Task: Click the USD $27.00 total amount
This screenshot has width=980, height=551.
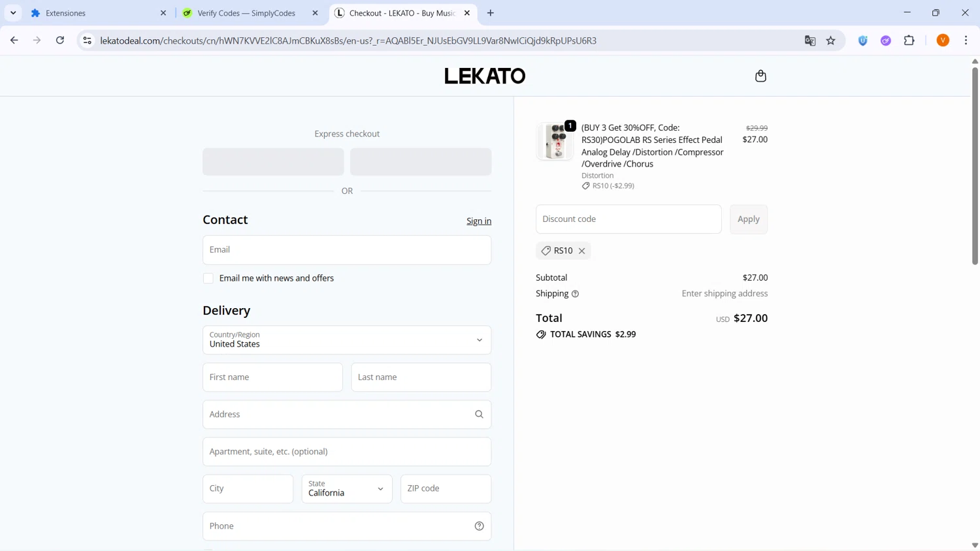Action: pos(742,319)
